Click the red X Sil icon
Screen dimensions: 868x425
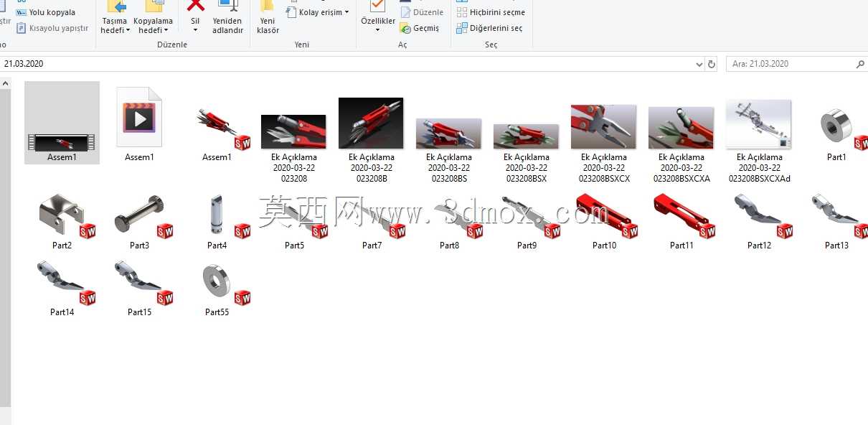point(195,5)
